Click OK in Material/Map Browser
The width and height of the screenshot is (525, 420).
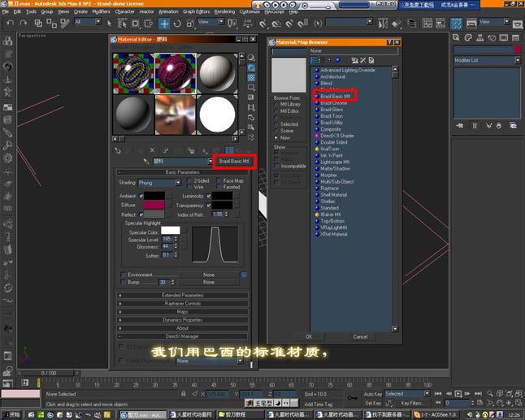309,336
